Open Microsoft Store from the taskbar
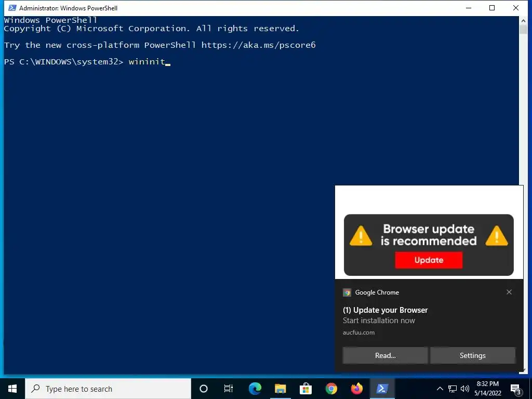Image resolution: width=532 pixels, height=399 pixels. 305,389
